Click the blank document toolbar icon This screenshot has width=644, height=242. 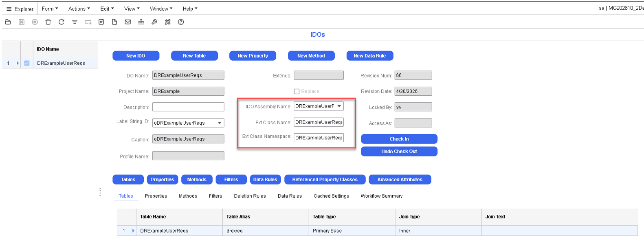coord(114,22)
